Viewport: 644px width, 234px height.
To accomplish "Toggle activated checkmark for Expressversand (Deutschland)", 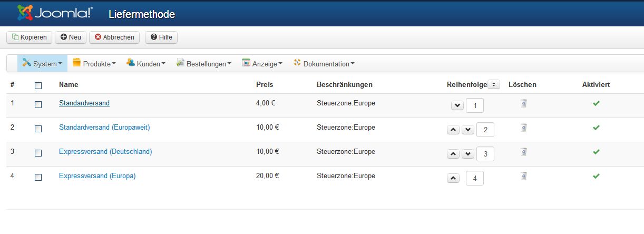I will click(596, 152).
